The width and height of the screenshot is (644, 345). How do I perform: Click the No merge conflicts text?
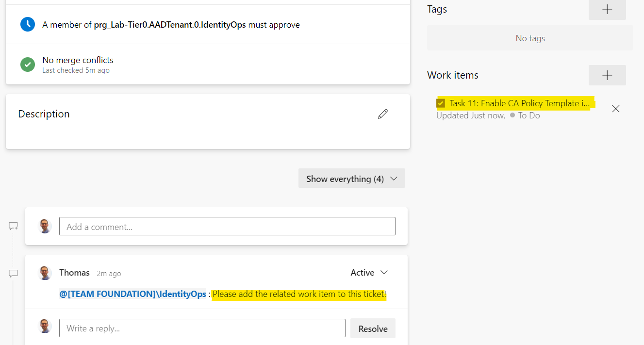click(78, 60)
